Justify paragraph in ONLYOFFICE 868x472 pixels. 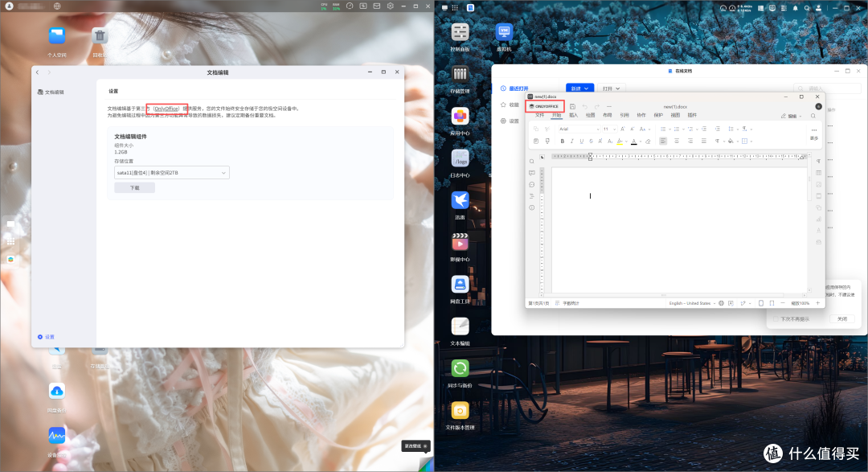tap(703, 141)
